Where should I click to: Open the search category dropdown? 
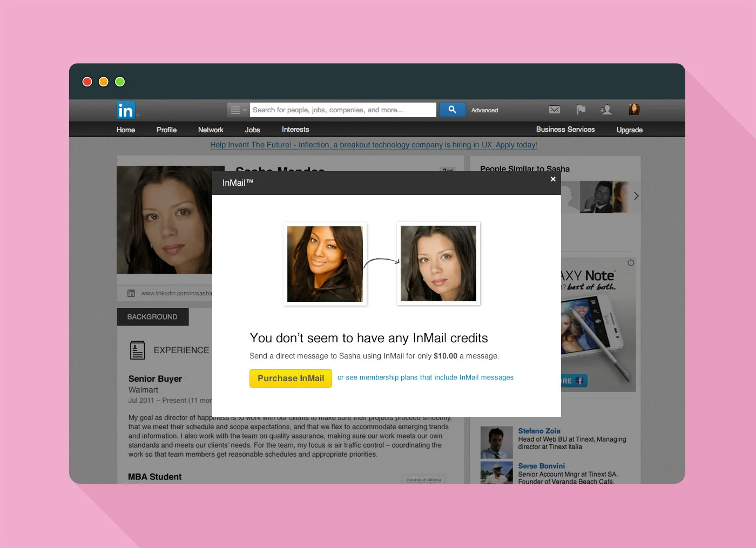pos(238,110)
